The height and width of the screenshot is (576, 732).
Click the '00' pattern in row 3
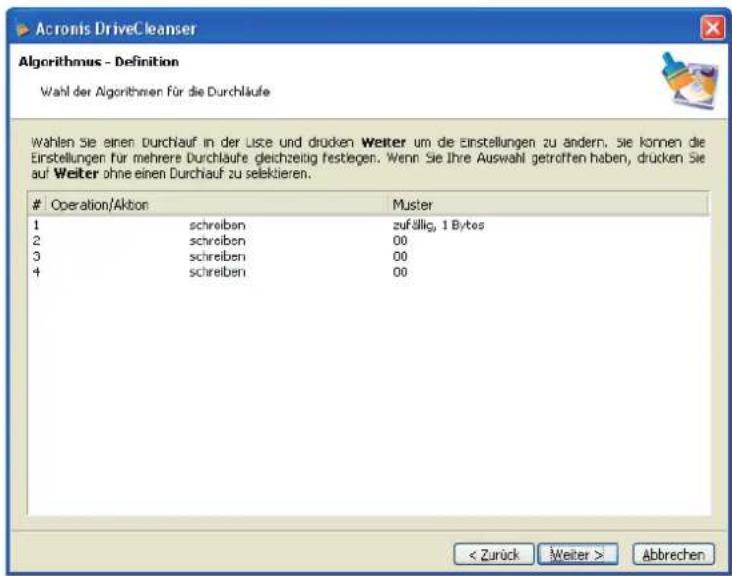400,256
